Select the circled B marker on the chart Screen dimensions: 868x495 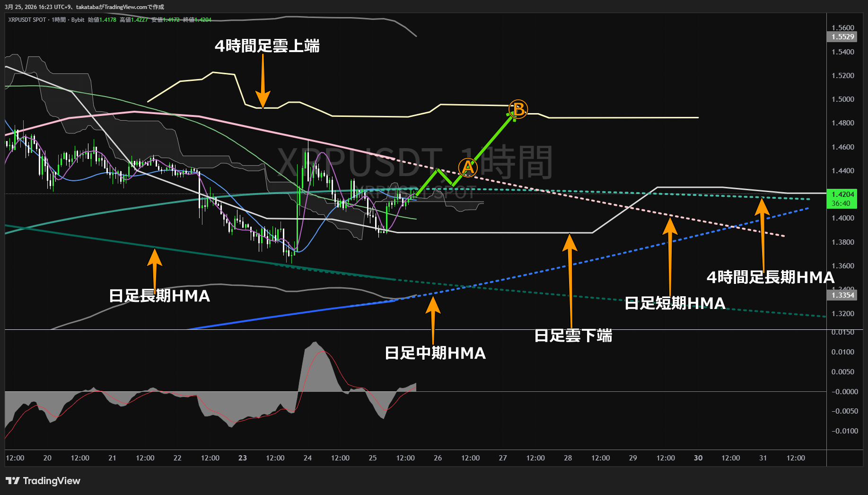(518, 109)
